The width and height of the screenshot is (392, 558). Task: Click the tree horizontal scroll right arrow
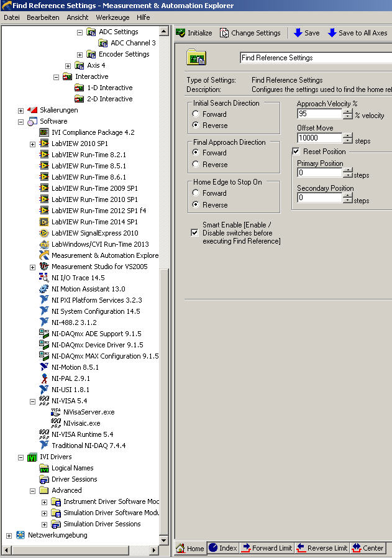153,550
